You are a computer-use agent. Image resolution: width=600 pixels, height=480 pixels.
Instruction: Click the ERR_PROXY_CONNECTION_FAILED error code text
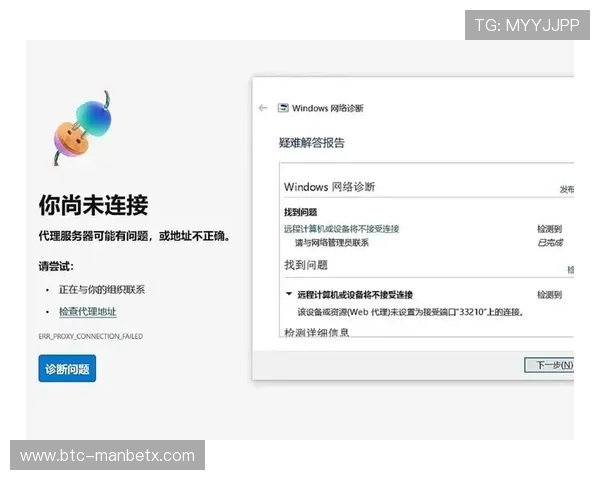[x=91, y=336]
